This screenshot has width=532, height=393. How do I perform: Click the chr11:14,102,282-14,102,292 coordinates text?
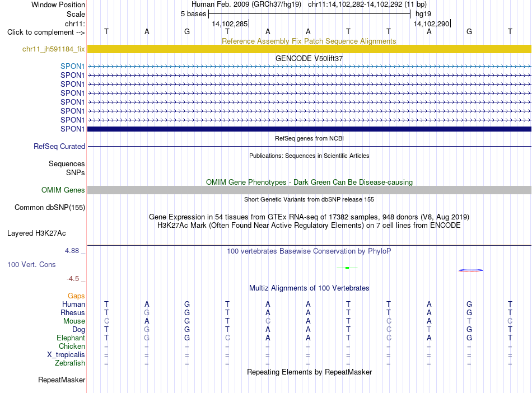355,4
